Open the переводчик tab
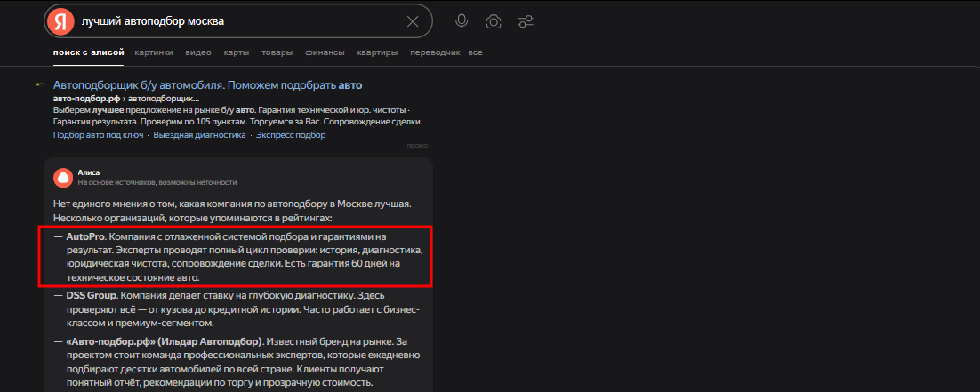The width and height of the screenshot is (980, 392). point(435,52)
